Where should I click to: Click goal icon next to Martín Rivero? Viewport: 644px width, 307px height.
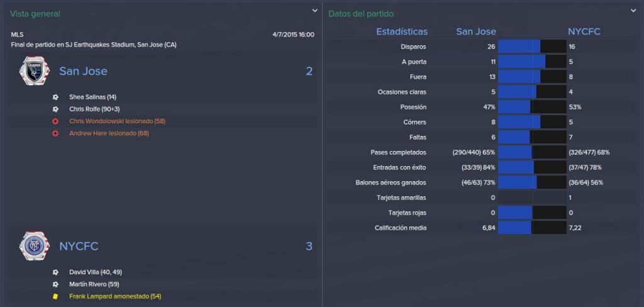55,284
